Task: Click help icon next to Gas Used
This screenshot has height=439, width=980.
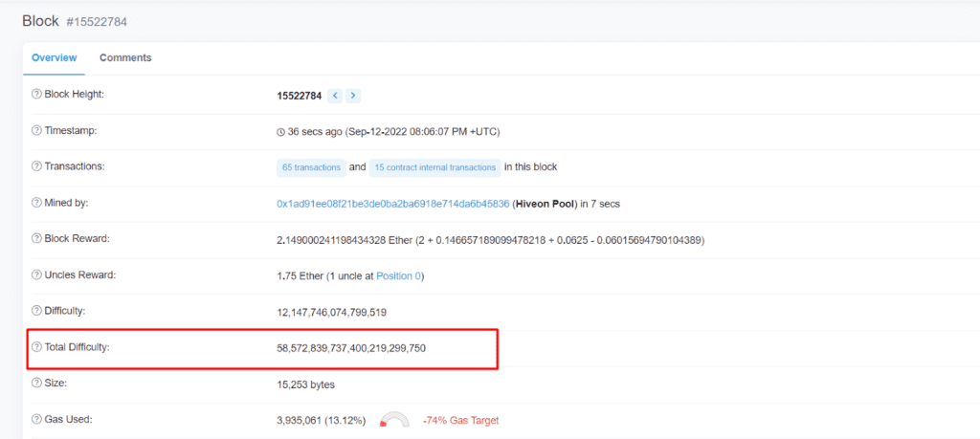Action: click(36, 420)
